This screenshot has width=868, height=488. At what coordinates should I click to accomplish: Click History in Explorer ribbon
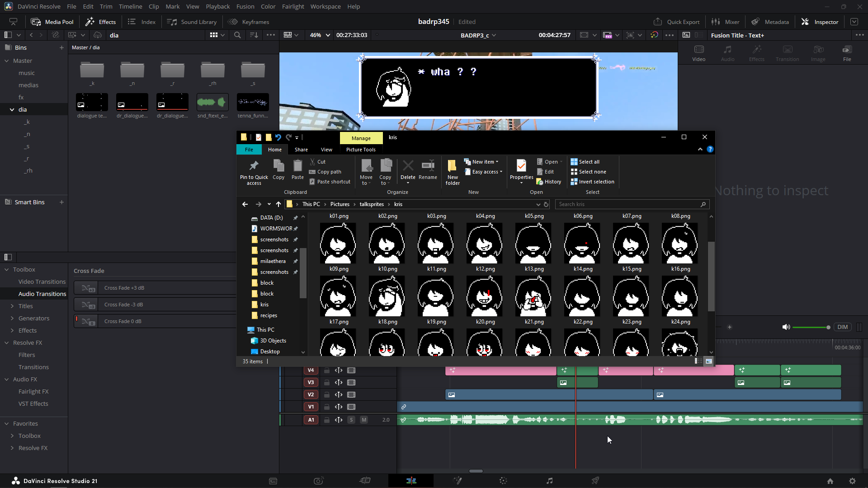pos(549,182)
